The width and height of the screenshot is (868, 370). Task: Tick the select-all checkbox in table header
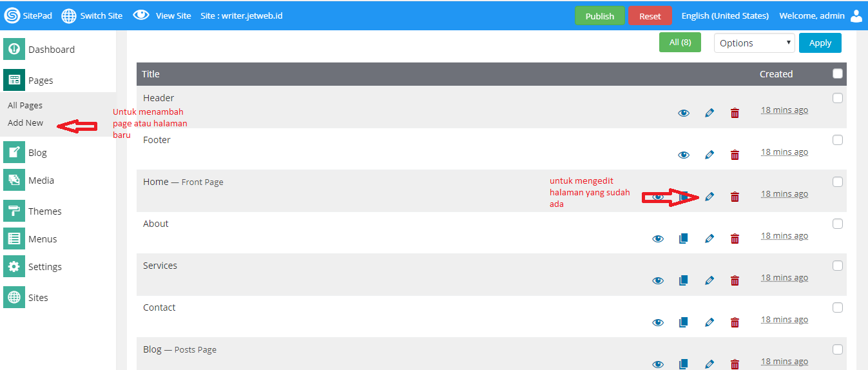pos(838,73)
